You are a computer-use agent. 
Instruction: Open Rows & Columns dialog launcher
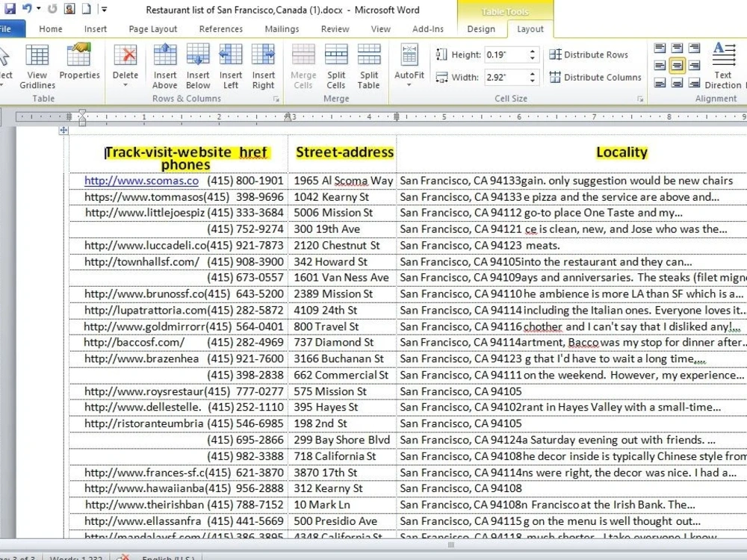tap(276, 99)
